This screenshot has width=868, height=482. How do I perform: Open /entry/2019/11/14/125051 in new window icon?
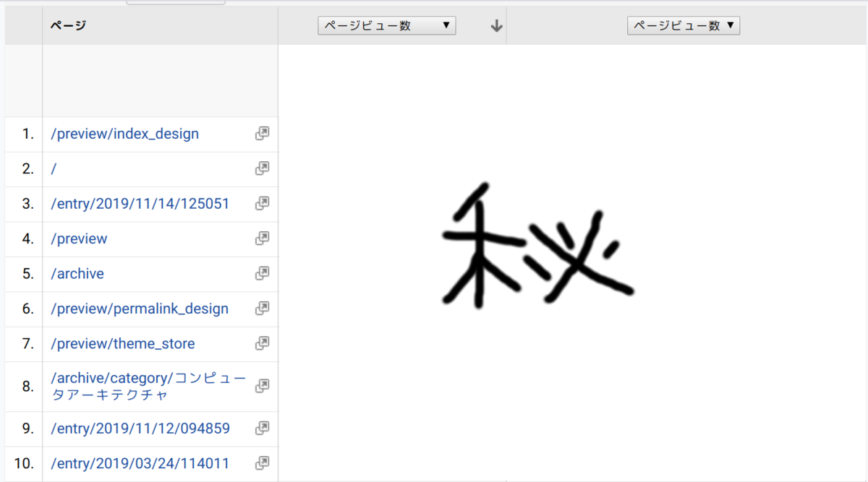tap(261, 203)
